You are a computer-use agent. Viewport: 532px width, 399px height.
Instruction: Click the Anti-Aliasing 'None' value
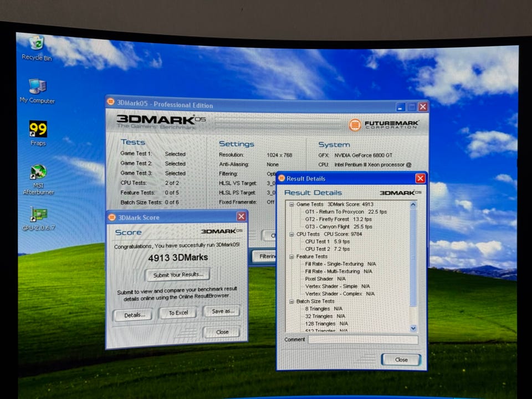pos(273,164)
